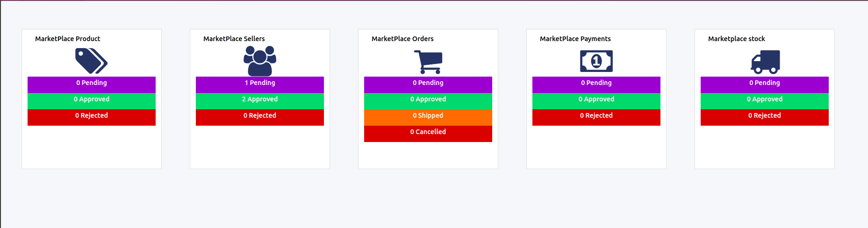Click the MarketPlace Payments money icon
868x228 pixels.
[x=596, y=61]
